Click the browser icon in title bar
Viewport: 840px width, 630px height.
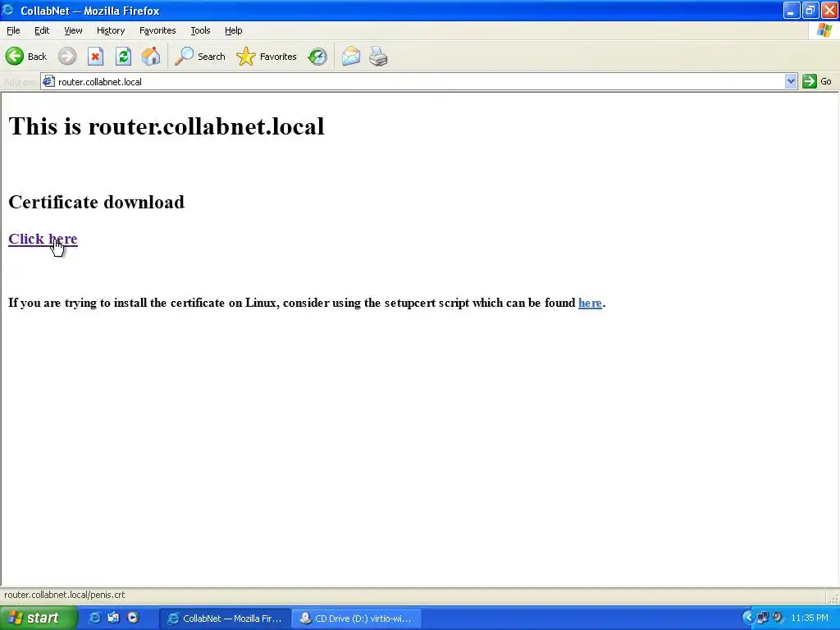8,10
